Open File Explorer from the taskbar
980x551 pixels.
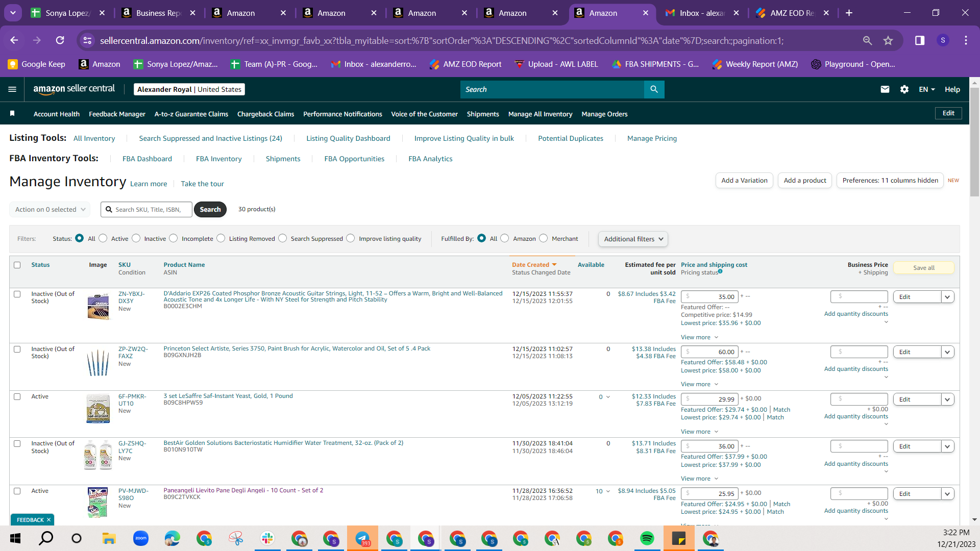(109, 538)
